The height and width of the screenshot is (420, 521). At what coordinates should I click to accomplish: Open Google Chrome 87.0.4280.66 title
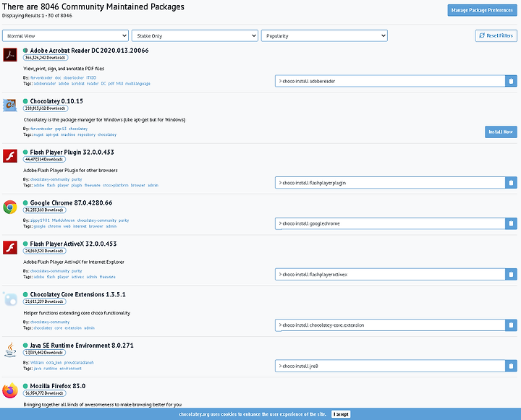click(71, 202)
